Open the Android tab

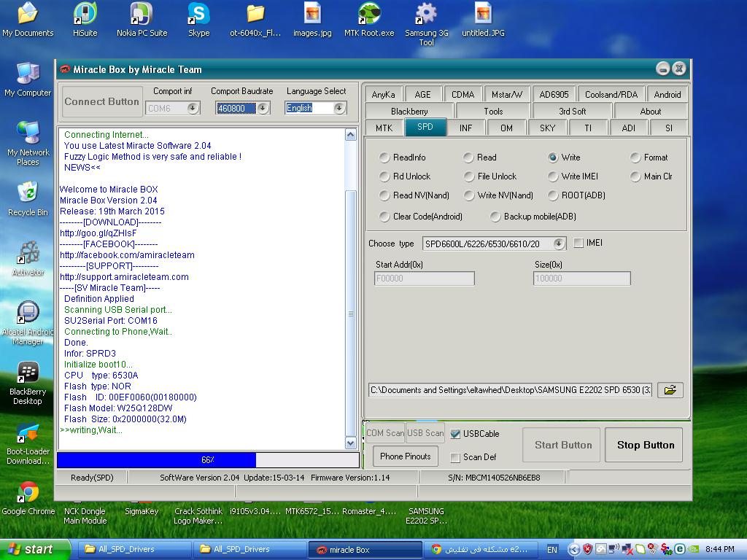667,94
